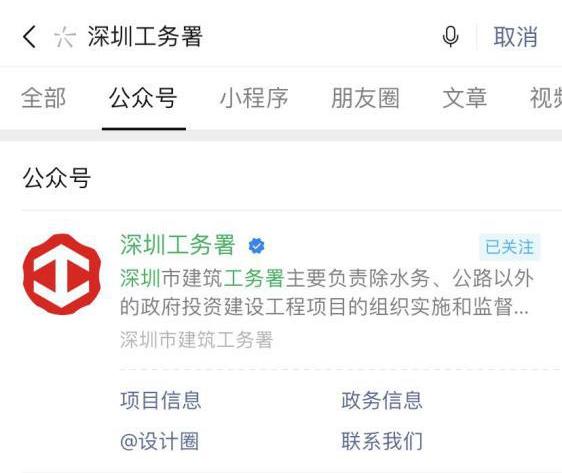Switch to the 全部 tab
This screenshot has height=473, width=562.
click(43, 98)
